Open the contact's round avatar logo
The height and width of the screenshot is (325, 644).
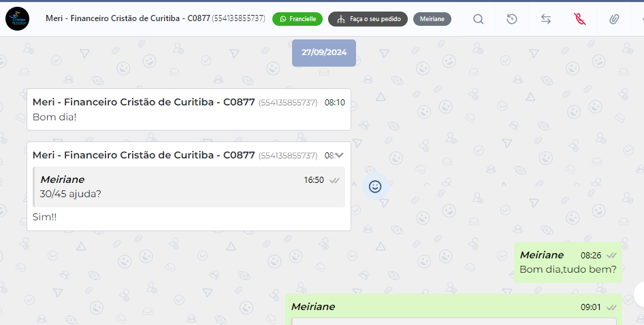coord(17,19)
